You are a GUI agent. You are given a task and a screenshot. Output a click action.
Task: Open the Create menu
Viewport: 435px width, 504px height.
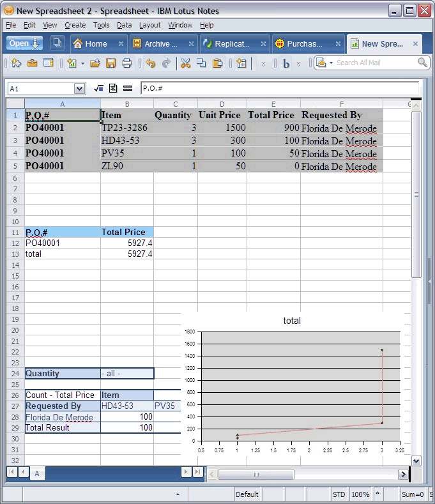[x=75, y=25]
